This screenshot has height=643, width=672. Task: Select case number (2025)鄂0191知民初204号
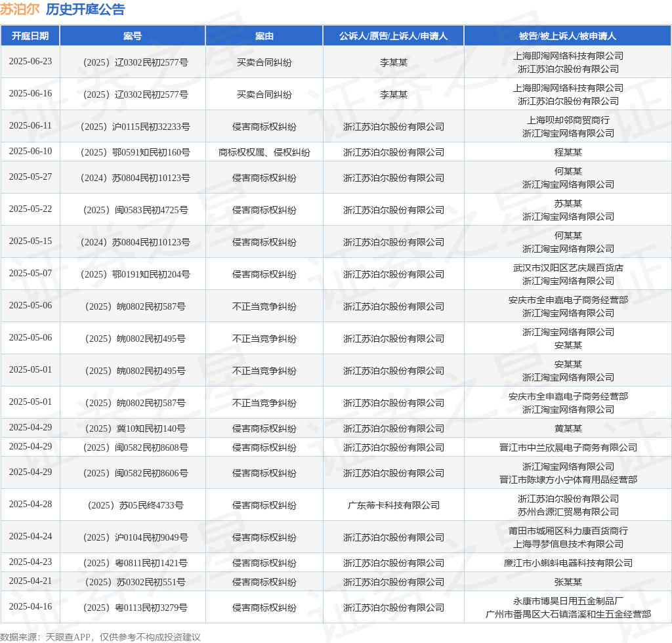click(135, 274)
